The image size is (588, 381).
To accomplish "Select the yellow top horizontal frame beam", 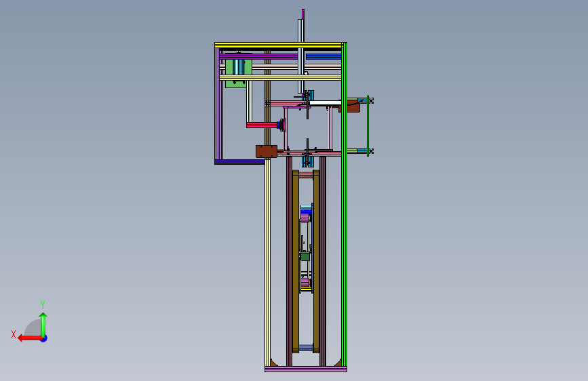I will (x=278, y=45).
